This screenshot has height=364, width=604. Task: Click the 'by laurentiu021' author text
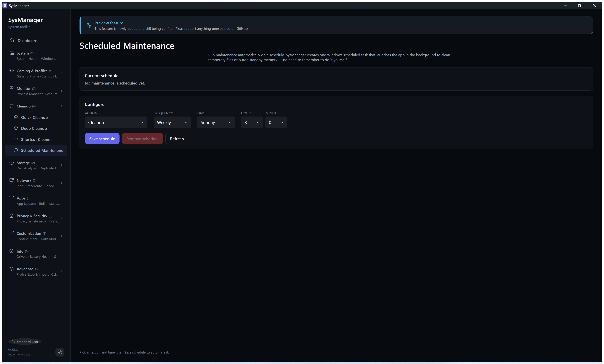click(20, 355)
